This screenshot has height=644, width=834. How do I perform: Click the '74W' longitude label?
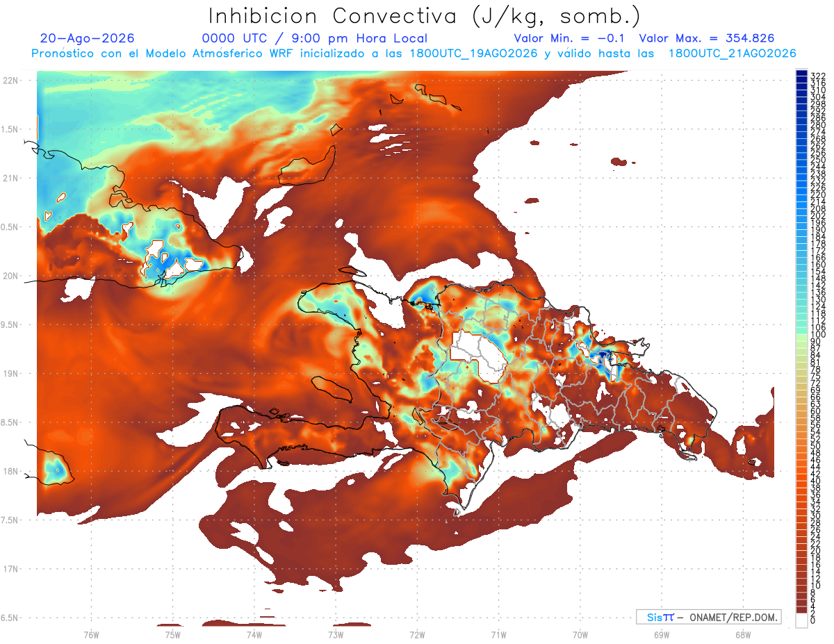pyautogui.click(x=254, y=634)
